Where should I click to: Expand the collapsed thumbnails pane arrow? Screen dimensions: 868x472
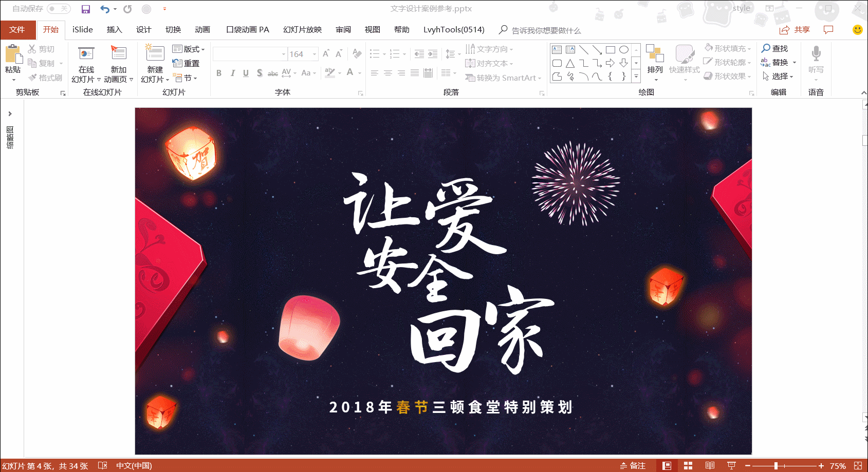click(x=10, y=114)
